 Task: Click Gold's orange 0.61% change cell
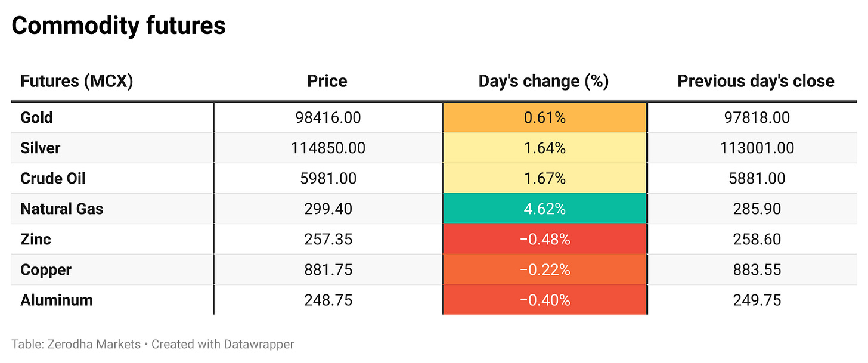(544, 117)
